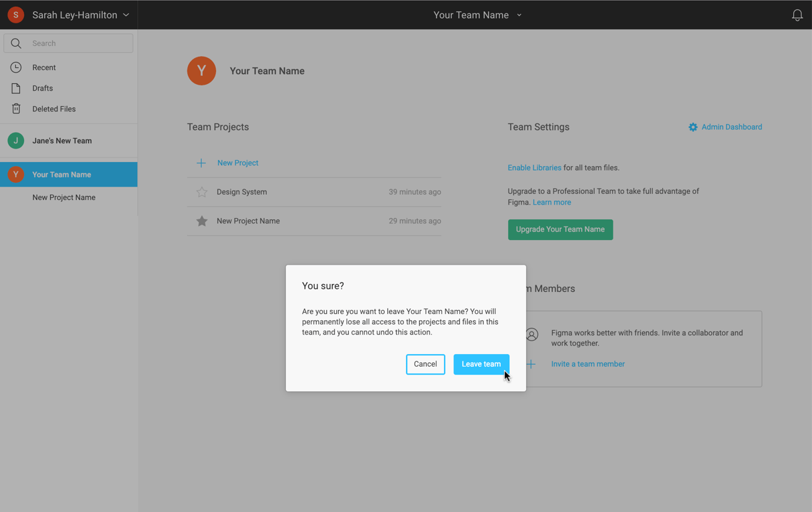Click Jane's New Team green avatar
The height and width of the screenshot is (512, 812).
click(x=16, y=141)
